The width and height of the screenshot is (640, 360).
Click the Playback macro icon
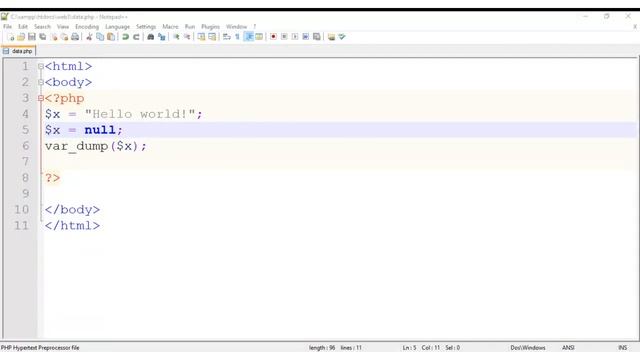295,37
